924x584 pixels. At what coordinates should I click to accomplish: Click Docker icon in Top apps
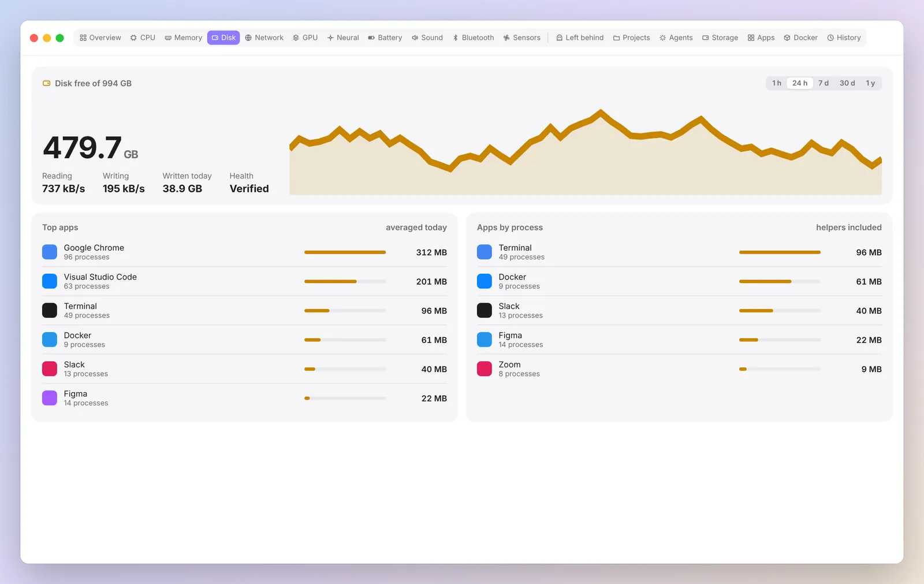(x=50, y=340)
